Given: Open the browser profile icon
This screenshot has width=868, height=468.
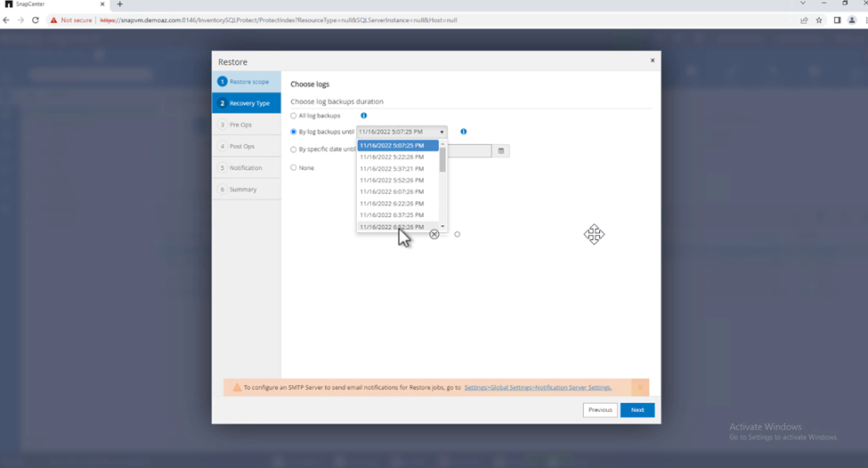Looking at the screenshot, I should pos(852,20).
